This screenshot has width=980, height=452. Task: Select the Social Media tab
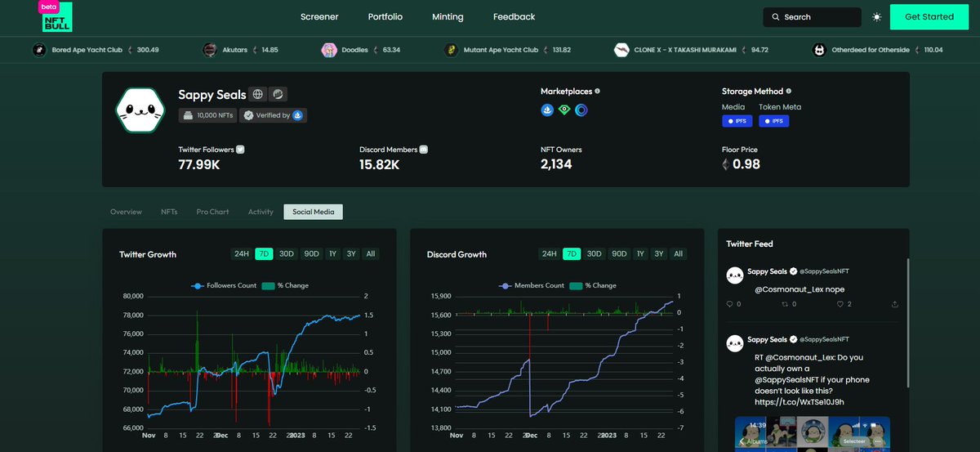click(x=314, y=212)
